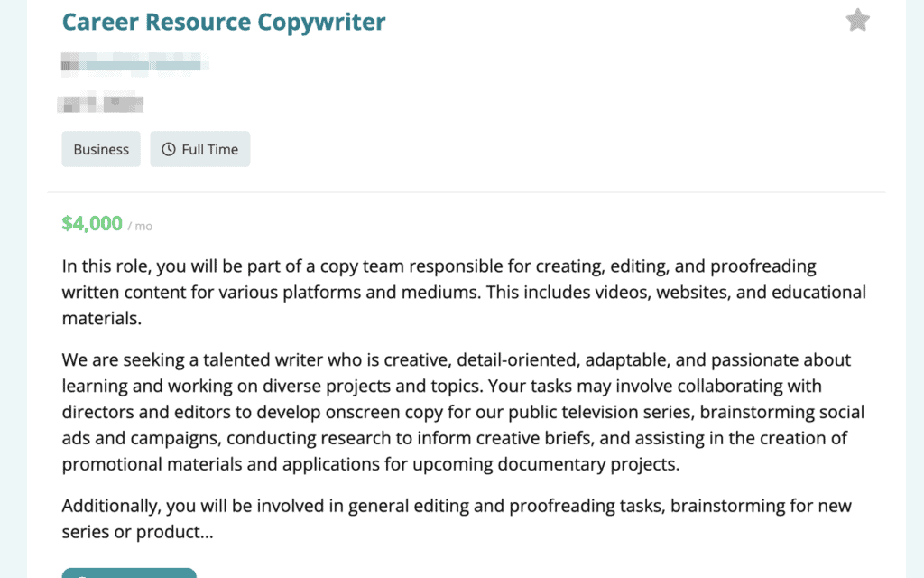Click the blurred location text below company
This screenshot has height=578, width=924.
102,104
